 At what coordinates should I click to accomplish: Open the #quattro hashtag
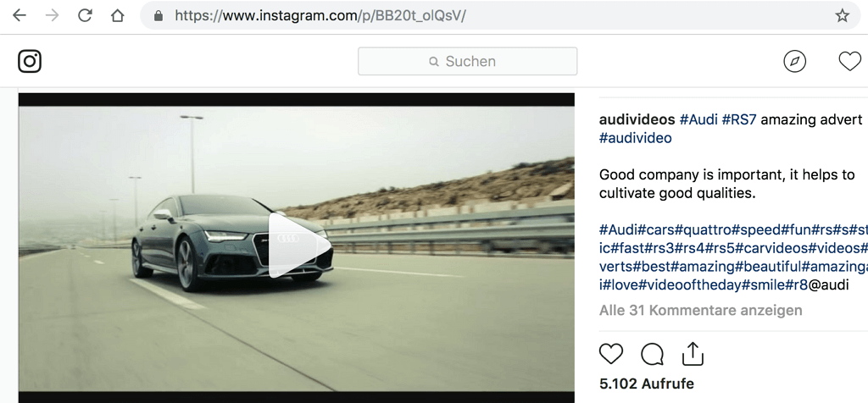point(704,229)
